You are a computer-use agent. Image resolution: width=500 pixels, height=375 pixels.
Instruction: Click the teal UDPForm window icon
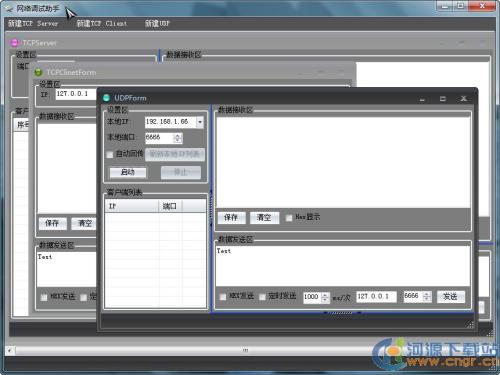click(106, 98)
